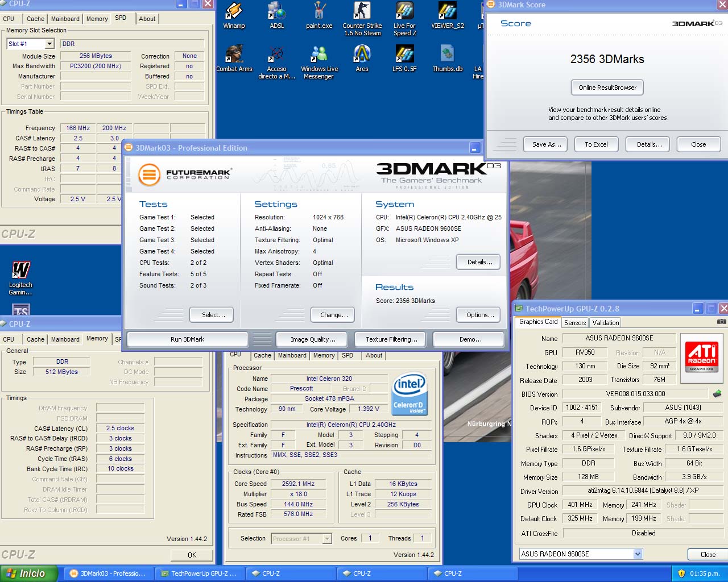This screenshot has width=728, height=582.
Task: Click the BIOS Version field VER008.015.033.000
Action: point(635,393)
